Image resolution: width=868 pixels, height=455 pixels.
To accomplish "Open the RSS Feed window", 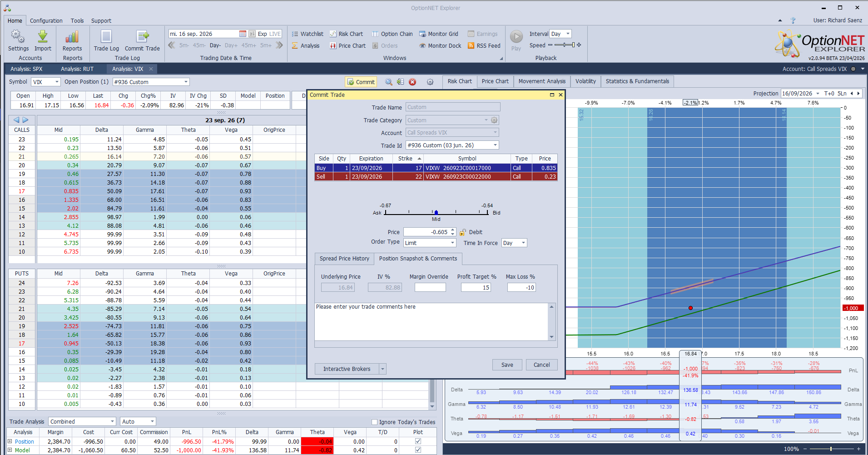I will (484, 45).
